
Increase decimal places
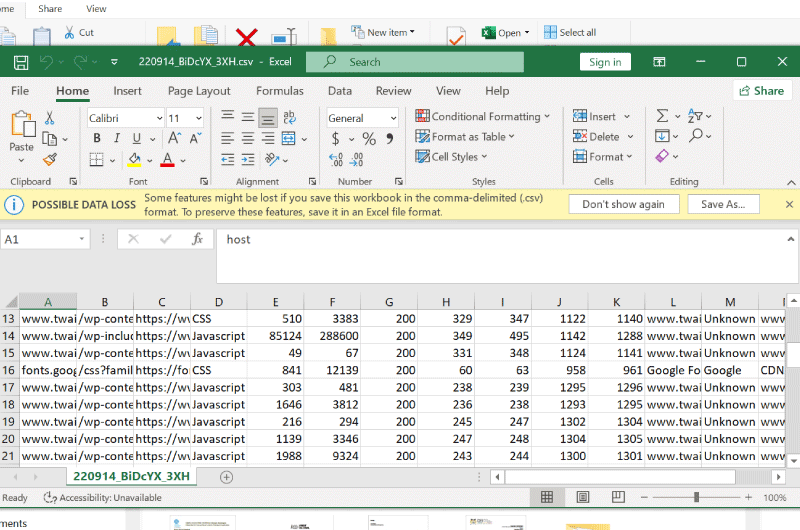click(x=336, y=160)
